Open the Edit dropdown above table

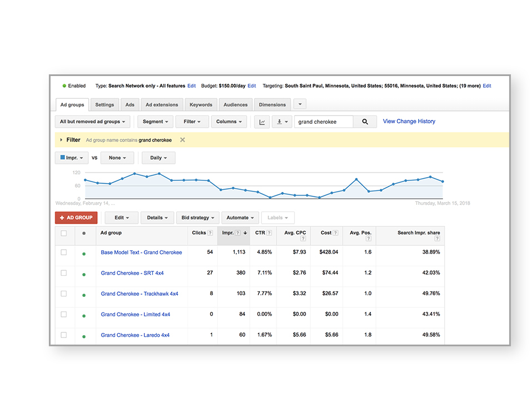tap(122, 218)
